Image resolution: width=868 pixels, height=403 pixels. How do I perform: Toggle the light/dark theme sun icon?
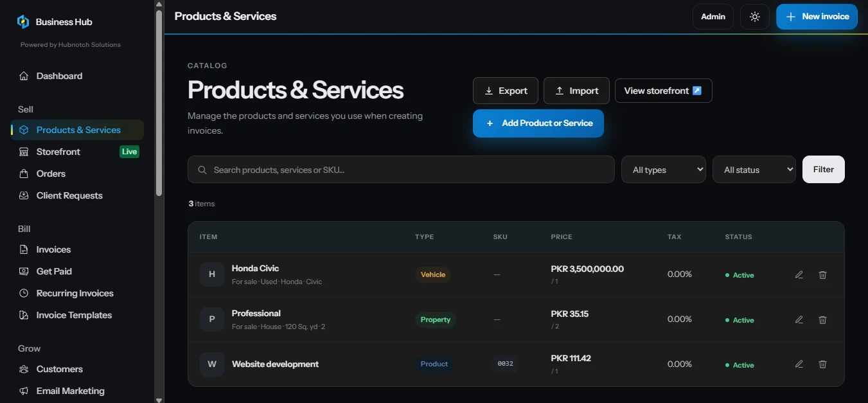[755, 17]
